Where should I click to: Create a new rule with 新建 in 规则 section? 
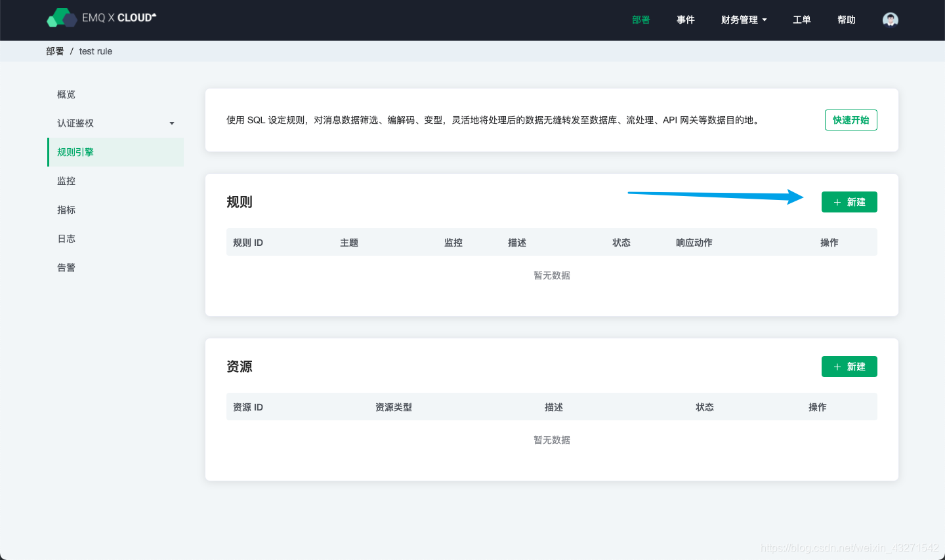pyautogui.click(x=849, y=202)
